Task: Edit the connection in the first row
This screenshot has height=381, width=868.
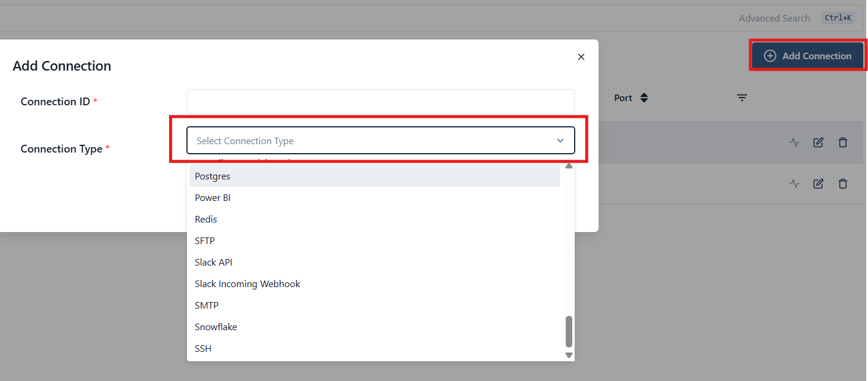Action: pos(818,142)
